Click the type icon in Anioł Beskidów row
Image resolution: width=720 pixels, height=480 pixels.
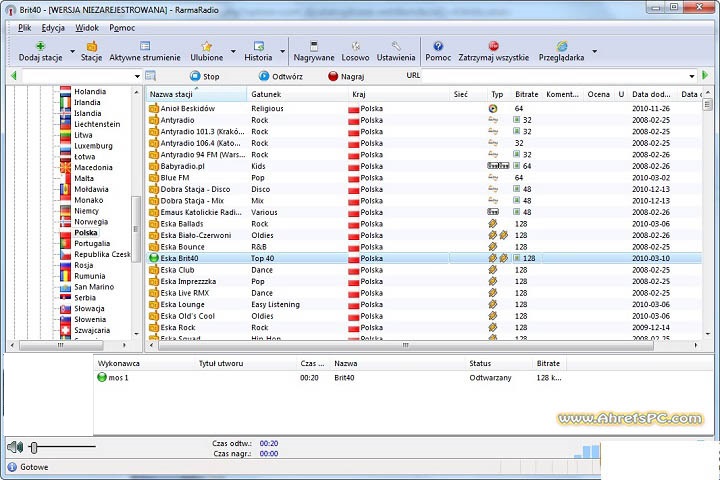click(x=493, y=108)
